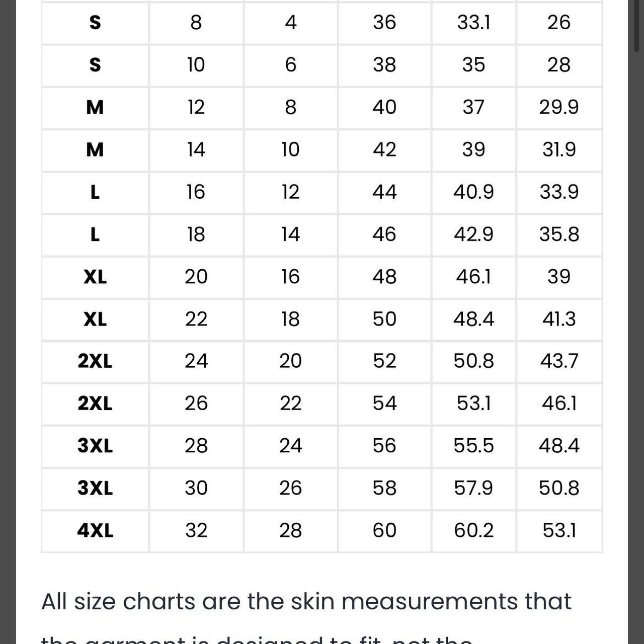This screenshot has height=644, width=644.
Task: Select the 31.9 measurement cell
Action: point(558,149)
